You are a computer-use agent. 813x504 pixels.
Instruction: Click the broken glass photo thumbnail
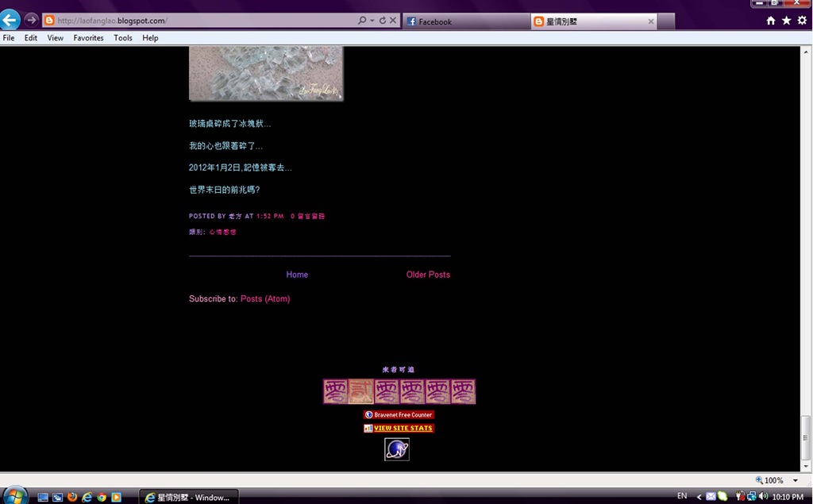point(266,74)
